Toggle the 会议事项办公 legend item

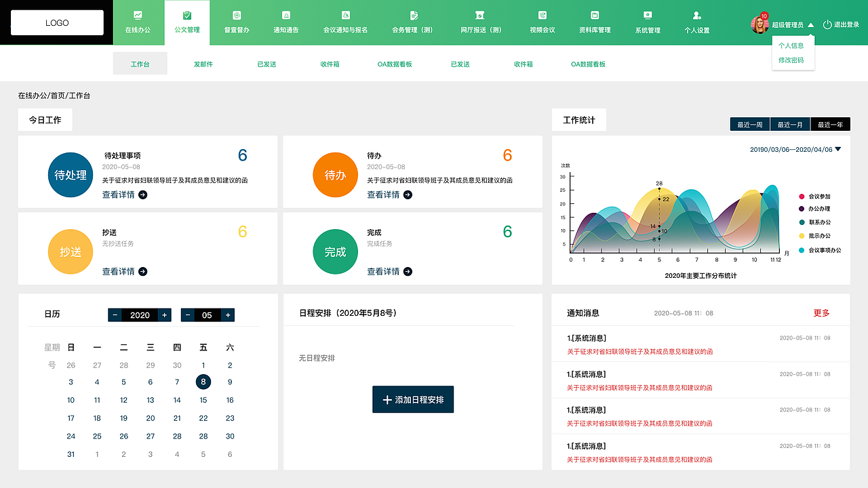(x=820, y=250)
